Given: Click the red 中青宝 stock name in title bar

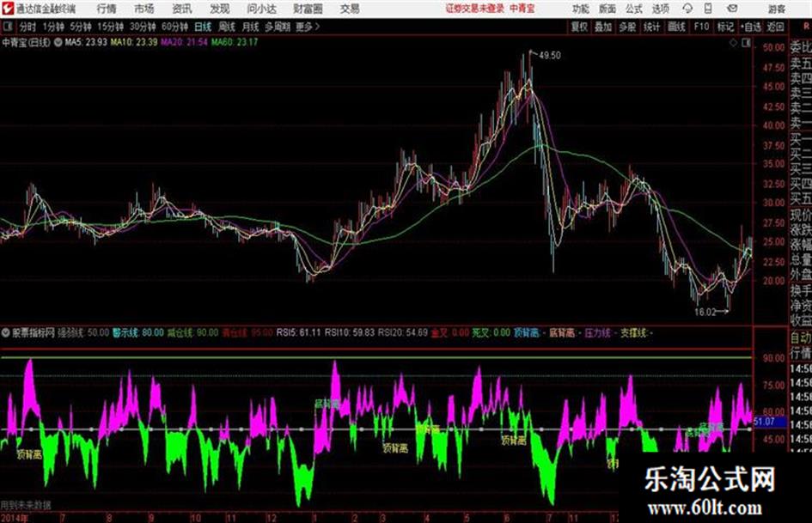Looking at the screenshot, I should (x=522, y=9).
